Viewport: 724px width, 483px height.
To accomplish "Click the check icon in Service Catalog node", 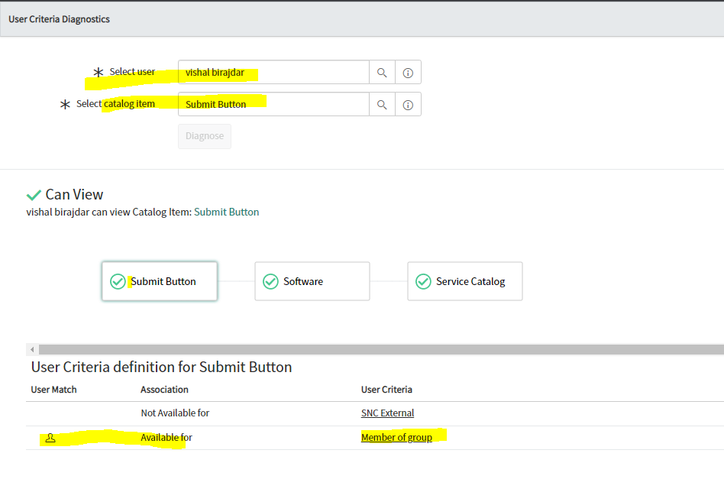I will tap(423, 281).
